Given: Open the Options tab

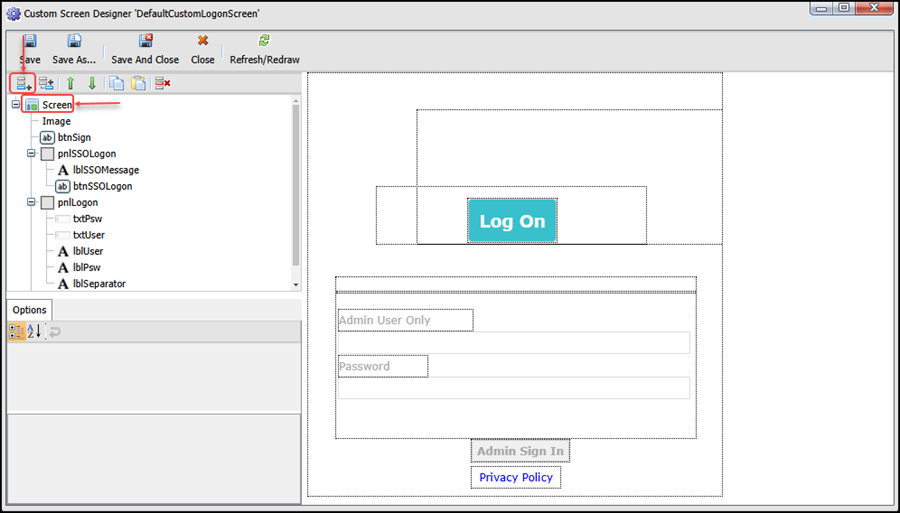Looking at the screenshot, I should [30, 310].
